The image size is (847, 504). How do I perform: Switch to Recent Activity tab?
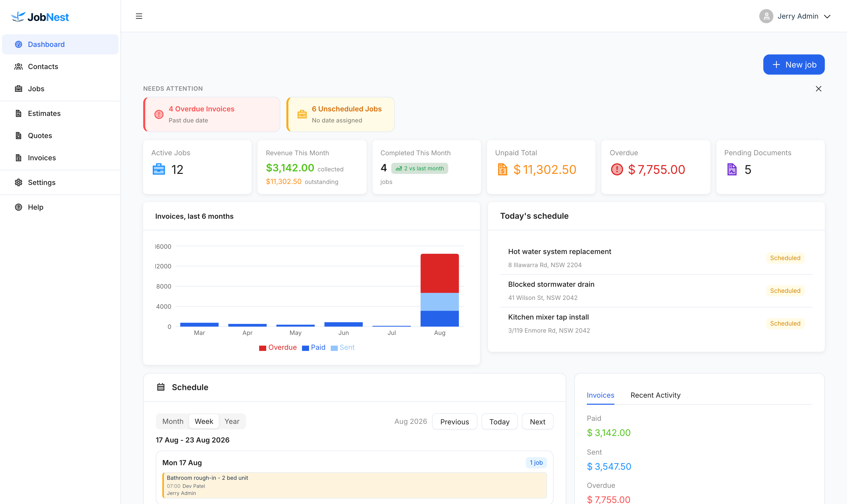point(655,395)
